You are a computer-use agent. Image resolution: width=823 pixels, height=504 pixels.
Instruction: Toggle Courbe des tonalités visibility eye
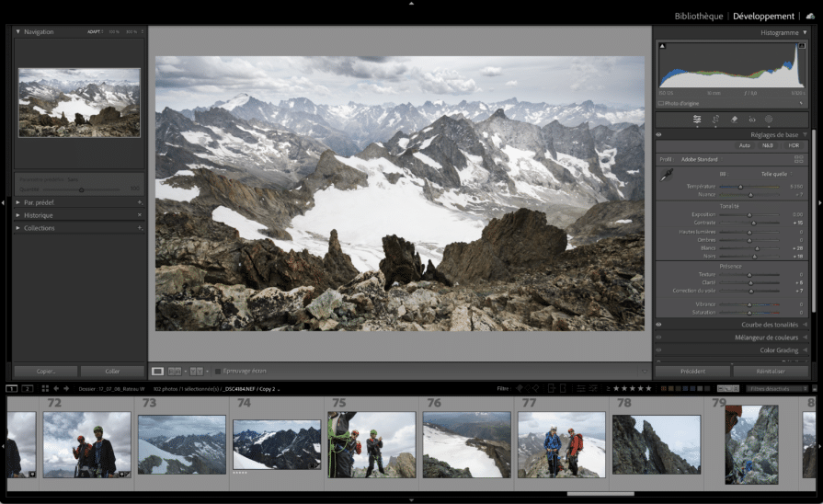click(659, 325)
